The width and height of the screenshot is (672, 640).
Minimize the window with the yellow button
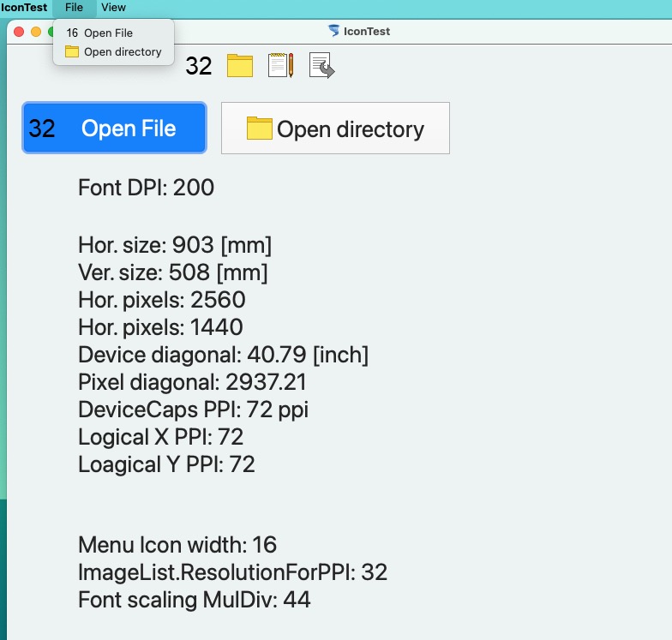pos(36,32)
